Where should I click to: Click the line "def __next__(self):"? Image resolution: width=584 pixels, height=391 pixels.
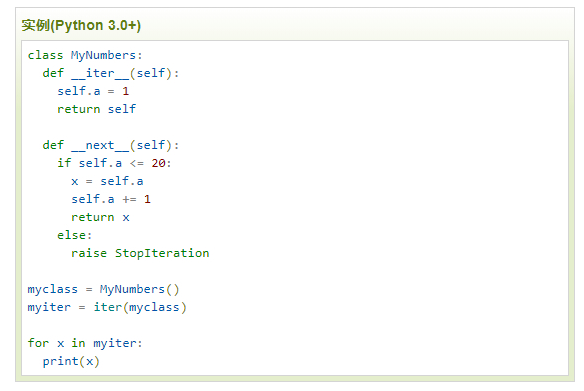[111, 145]
